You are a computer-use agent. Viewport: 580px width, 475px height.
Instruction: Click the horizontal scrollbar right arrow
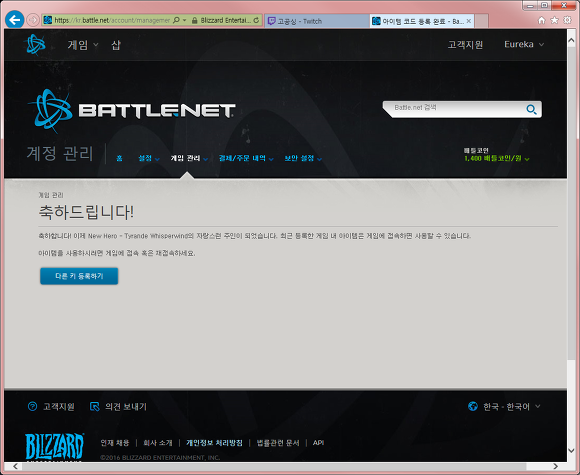click(x=556, y=466)
